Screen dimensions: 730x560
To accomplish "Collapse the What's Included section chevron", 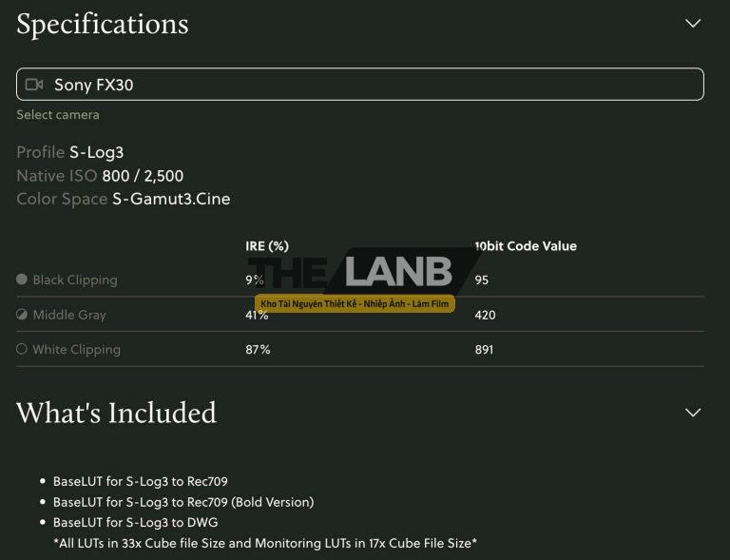I will [x=693, y=412].
